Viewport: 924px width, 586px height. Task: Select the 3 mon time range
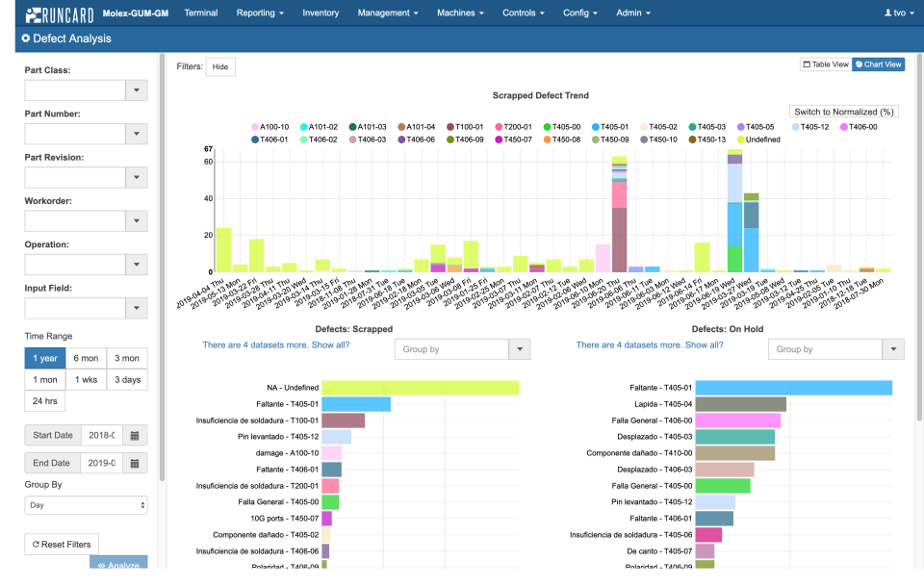pos(127,358)
